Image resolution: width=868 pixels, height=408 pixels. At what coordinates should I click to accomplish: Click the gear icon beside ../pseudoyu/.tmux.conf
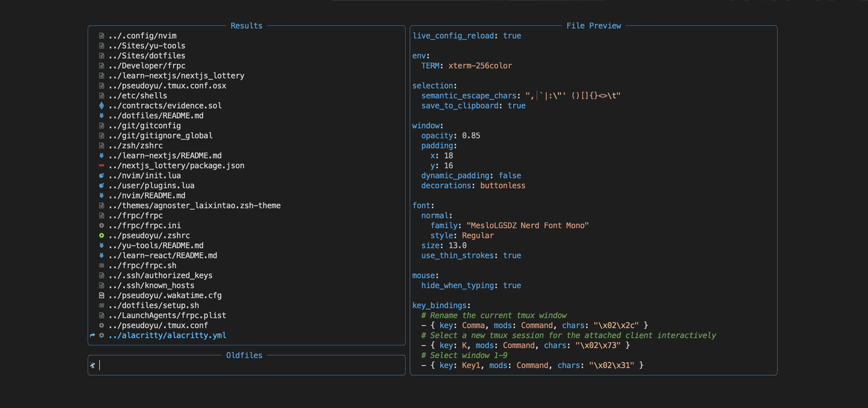point(102,325)
